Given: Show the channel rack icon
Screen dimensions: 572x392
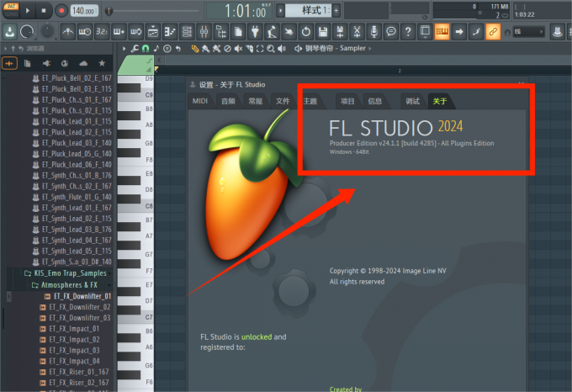Looking at the screenshot, I should 187,32.
